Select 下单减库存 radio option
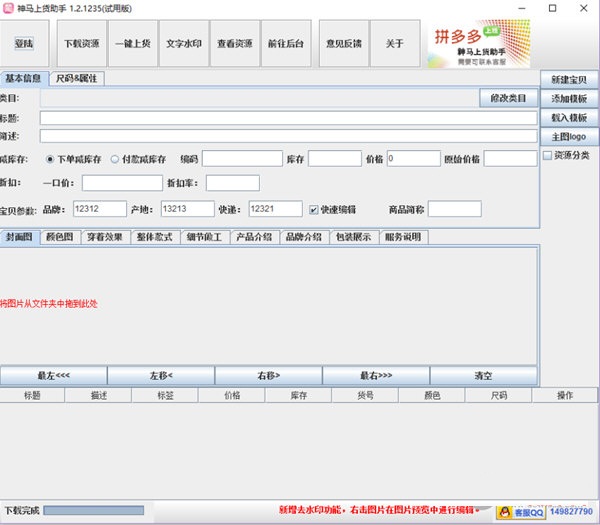Screen dimensions: 600x525 coord(51,159)
